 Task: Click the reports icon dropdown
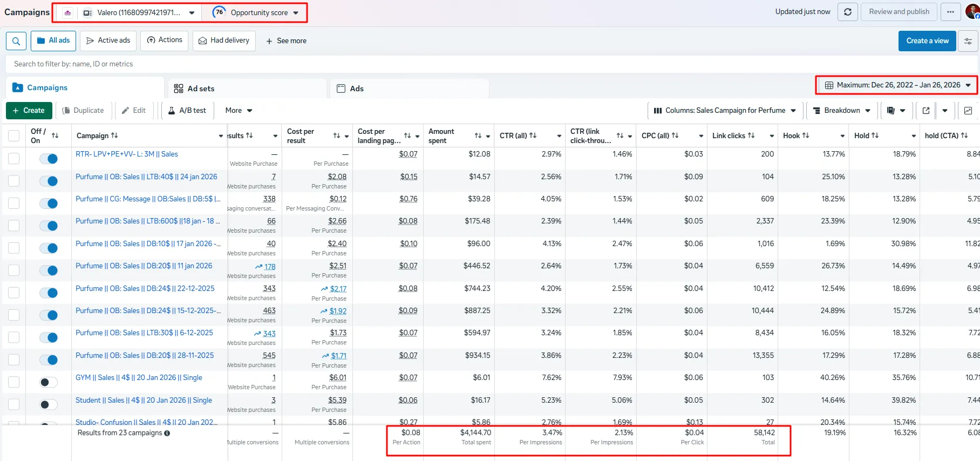tap(896, 111)
